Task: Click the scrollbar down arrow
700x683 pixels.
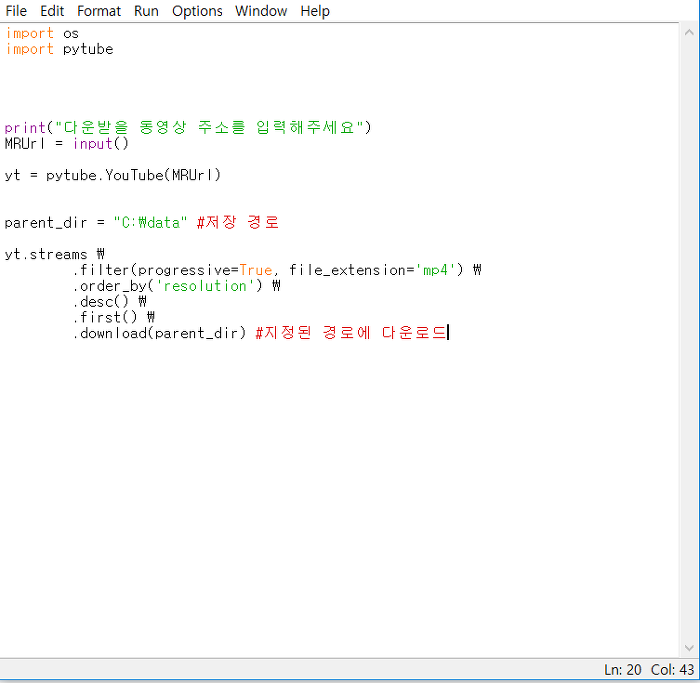Action: pyautogui.click(x=689, y=648)
